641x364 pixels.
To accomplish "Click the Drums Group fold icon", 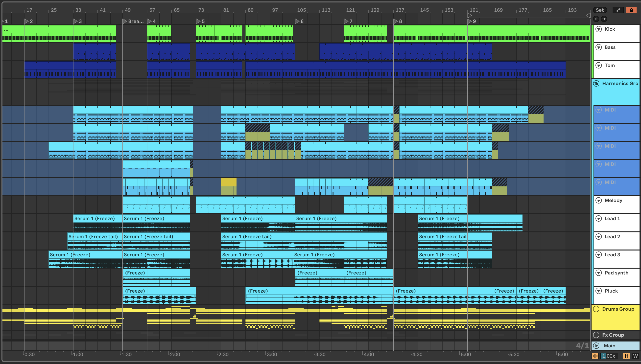I will tap(596, 309).
